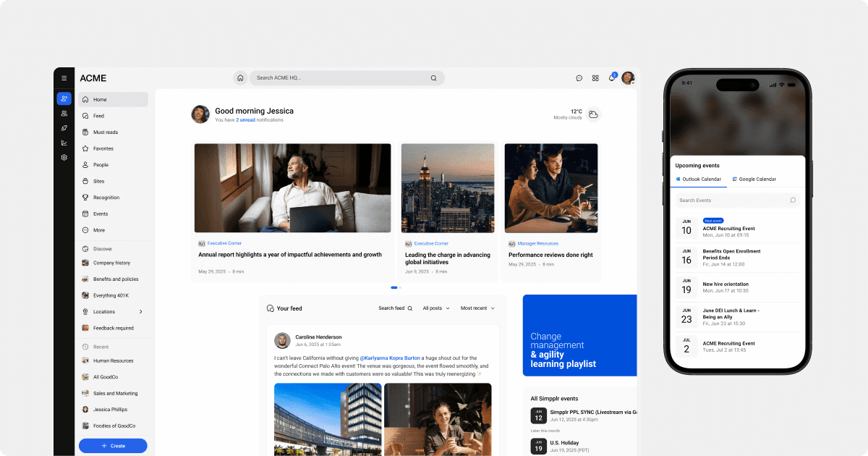Image resolution: width=868 pixels, height=456 pixels.
Task: Focus the Search Events field on phone
Action: tap(737, 200)
